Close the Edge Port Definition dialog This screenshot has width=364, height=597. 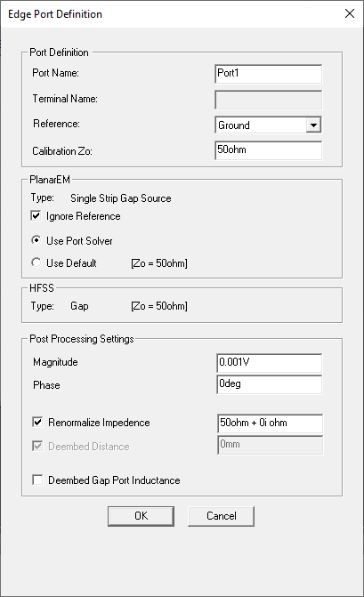tap(350, 13)
